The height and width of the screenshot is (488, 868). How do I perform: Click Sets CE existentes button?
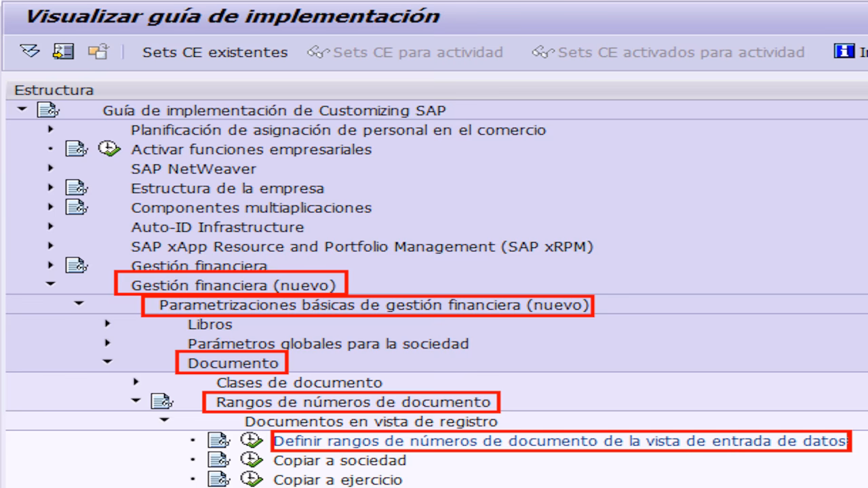click(214, 52)
